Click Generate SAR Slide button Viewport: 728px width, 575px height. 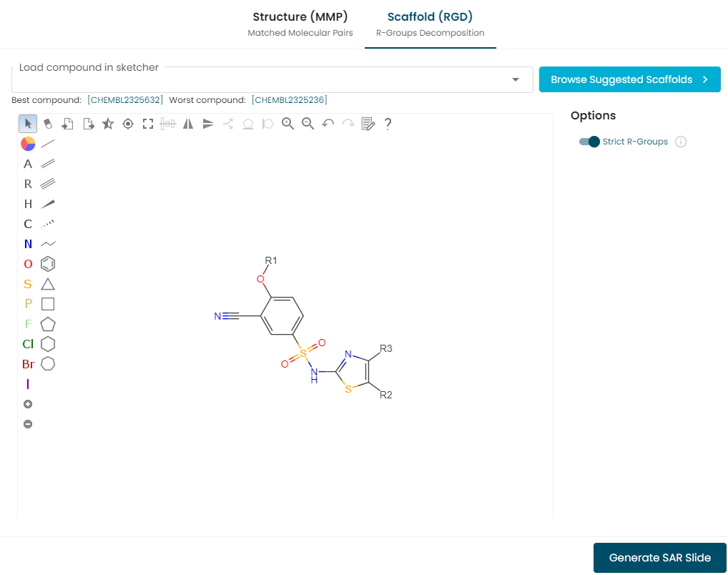pyautogui.click(x=660, y=557)
